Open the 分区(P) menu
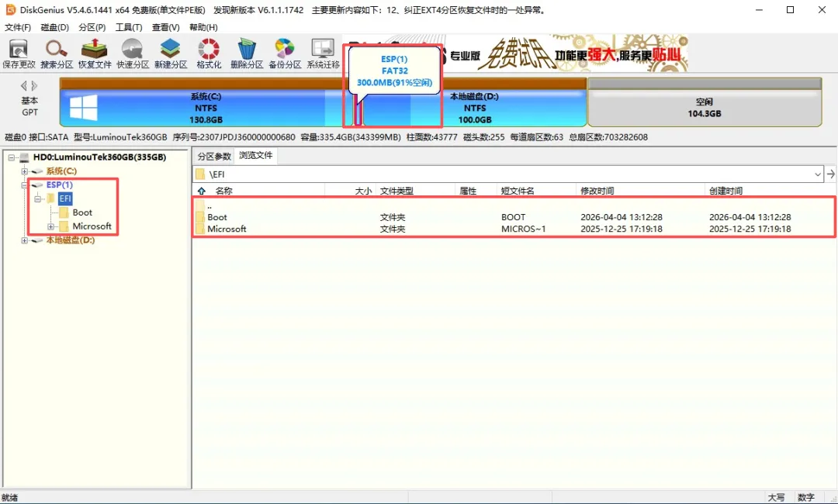The image size is (838, 504). click(92, 27)
